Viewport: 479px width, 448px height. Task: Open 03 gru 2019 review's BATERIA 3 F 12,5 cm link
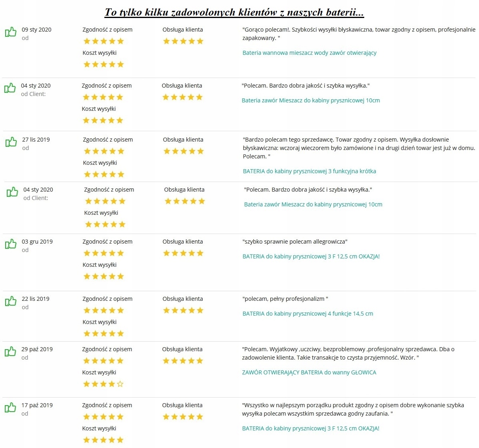tap(311, 256)
